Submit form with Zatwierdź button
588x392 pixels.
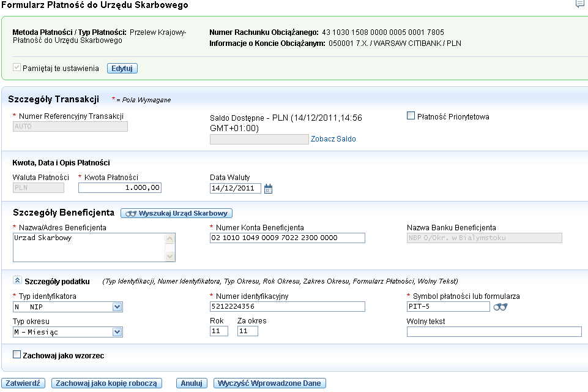(x=23, y=383)
